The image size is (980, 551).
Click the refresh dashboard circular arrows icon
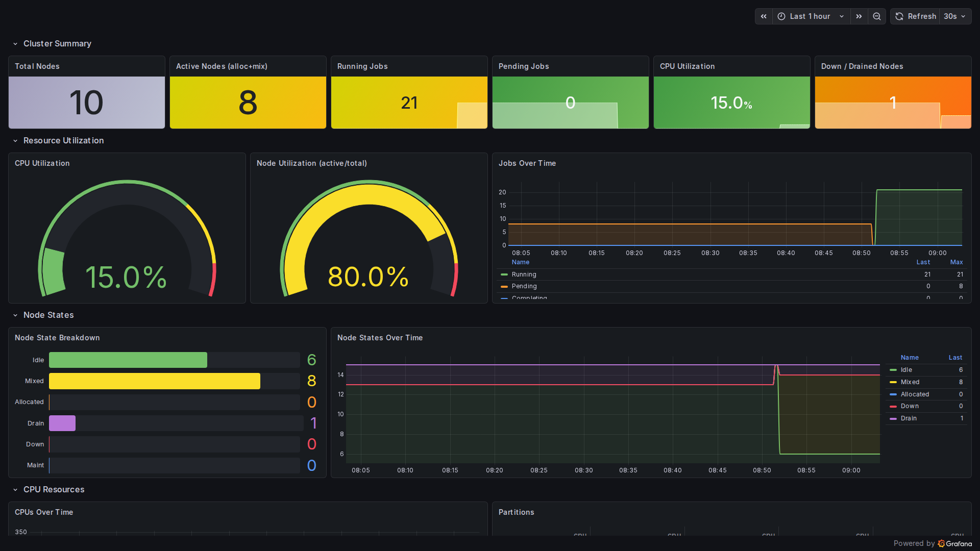[899, 16]
